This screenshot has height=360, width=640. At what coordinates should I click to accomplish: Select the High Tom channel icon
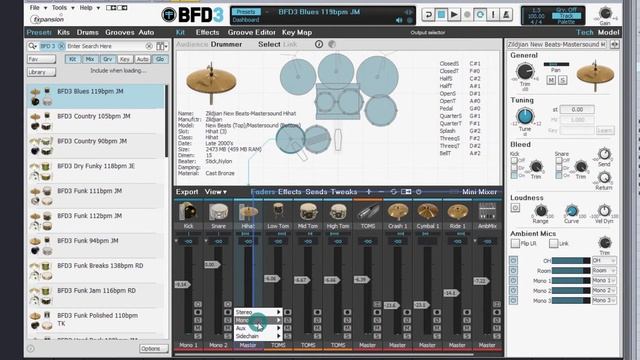pos(338,212)
